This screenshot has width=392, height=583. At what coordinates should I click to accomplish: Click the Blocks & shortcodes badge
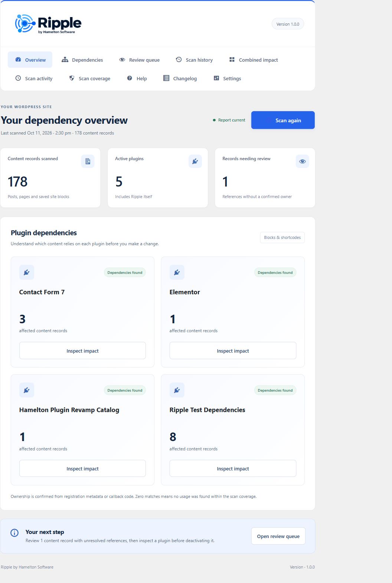click(282, 237)
